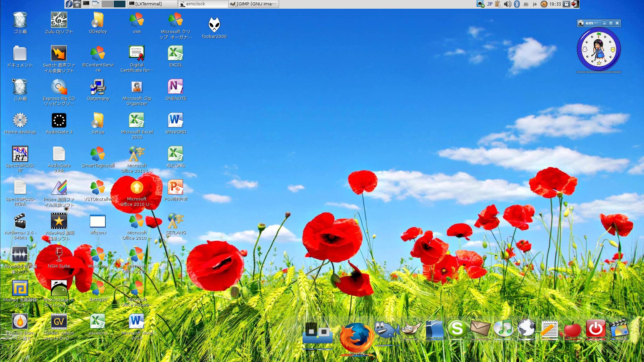Open Avidemux 2.6 - 64bits
The height and width of the screenshot is (362, 644).
coord(19,221)
